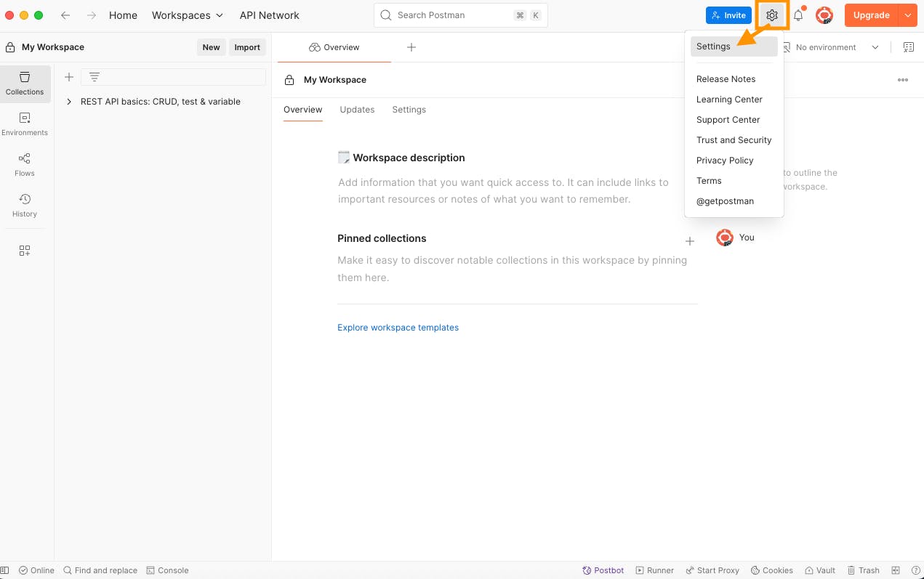Open Environments in the sidebar

click(25, 124)
